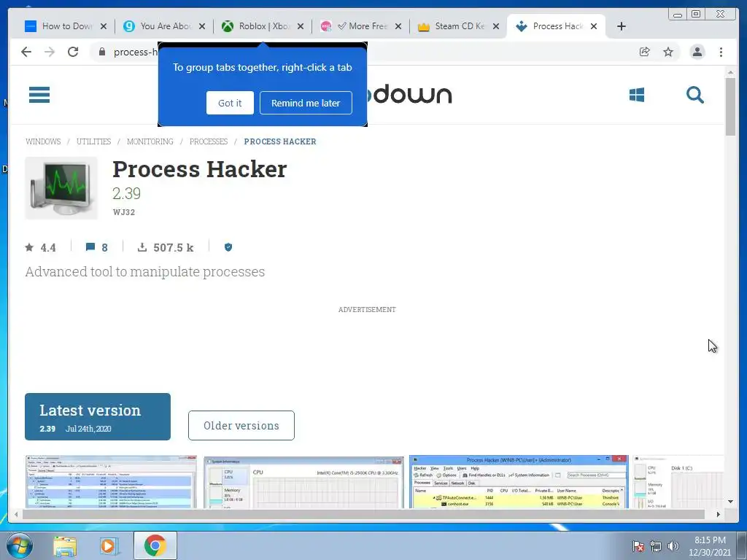Open the Disk 1 (C:) screenshot thumbnail
747x560 pixels.
coord(678,482)
